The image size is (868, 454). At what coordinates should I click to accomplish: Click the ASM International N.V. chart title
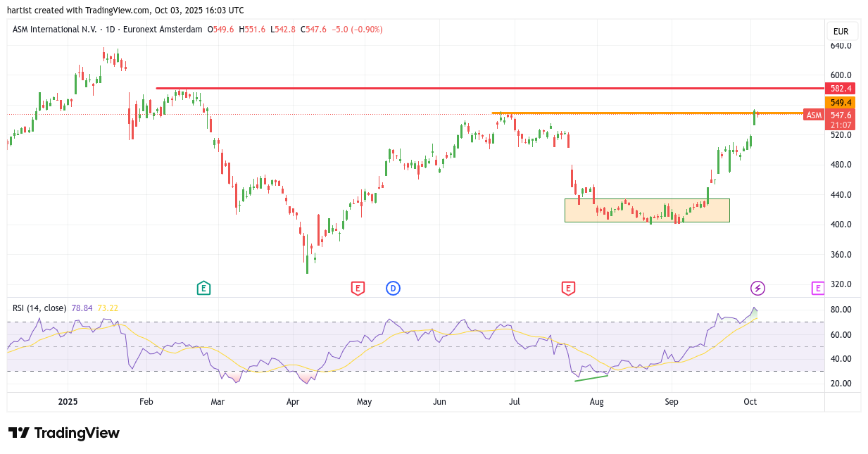(55, 30)
